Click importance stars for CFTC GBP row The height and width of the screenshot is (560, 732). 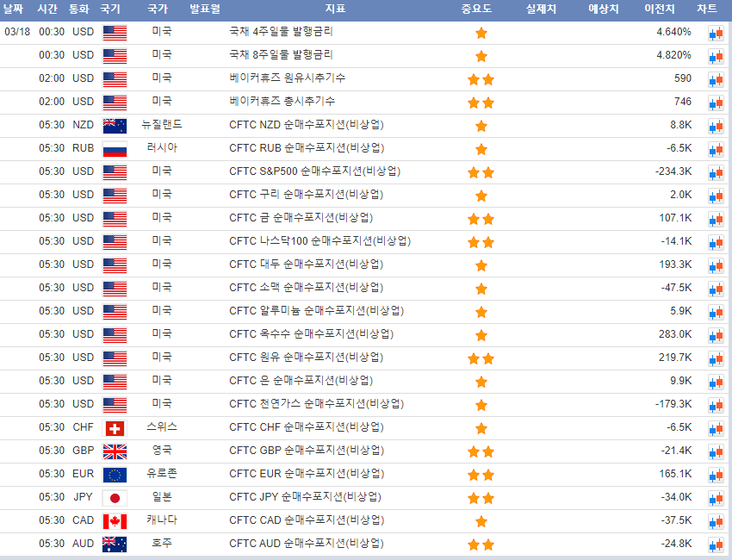481,451
